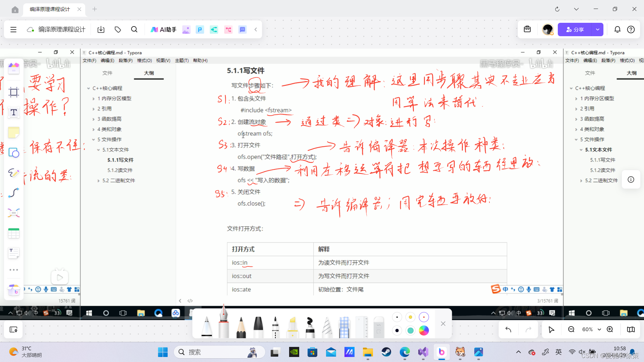The width and height of the screenshot is (644, 362).
Task: Click the 分享 share button
Action: click(575, 29)
